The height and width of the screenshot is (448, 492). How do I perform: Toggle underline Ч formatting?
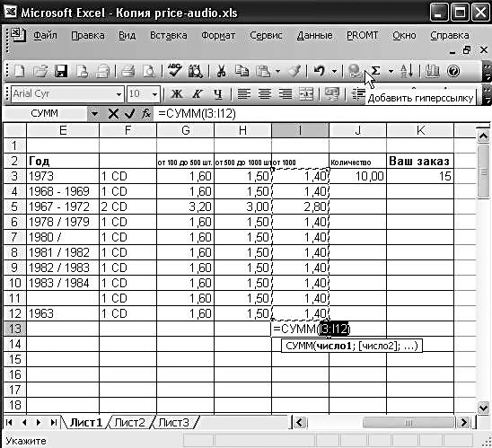218,94
